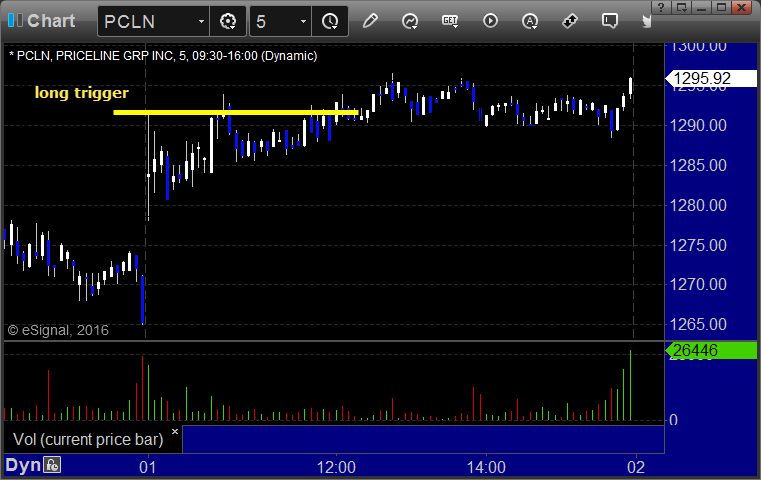Click the 1265.00 price axis label

tap(698, 324)
